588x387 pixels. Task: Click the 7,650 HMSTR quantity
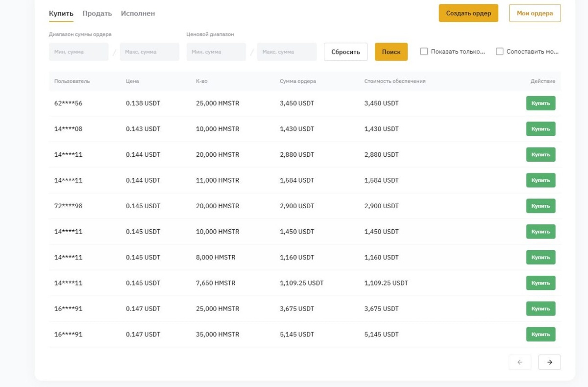tap(216, 283)
